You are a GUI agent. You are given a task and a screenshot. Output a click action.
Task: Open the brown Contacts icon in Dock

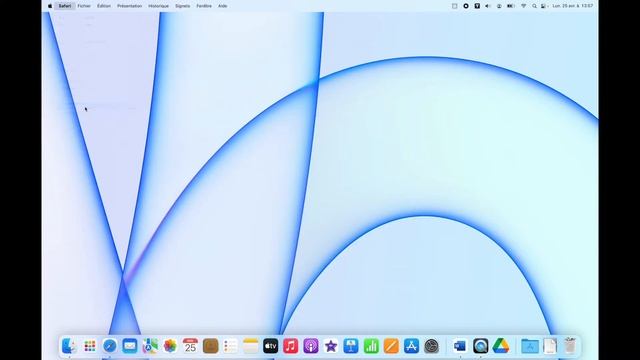(210, 346)
